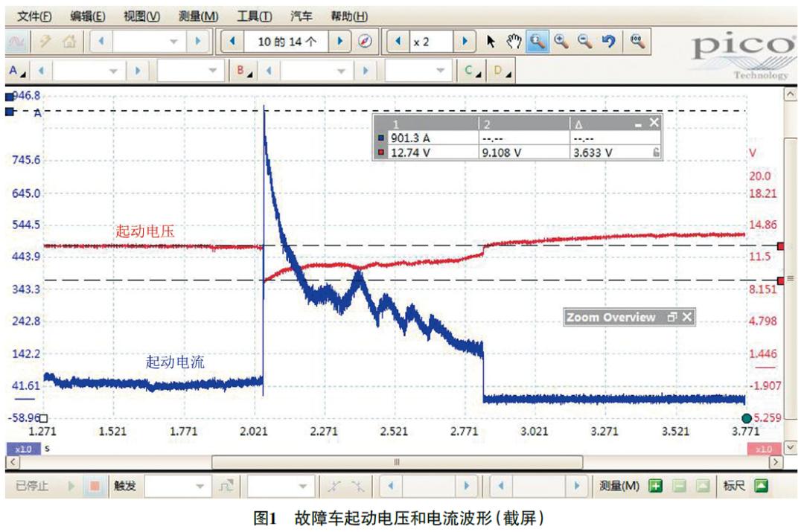
Task: Select the arrow pointer tool
Action: 490,42
